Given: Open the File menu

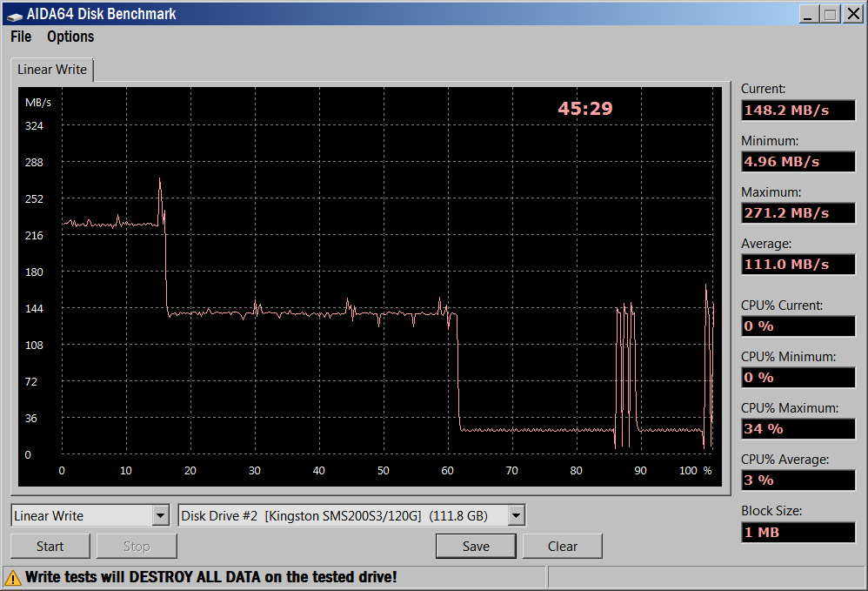Looking at the screenshot, I should click(x=21, y=37).
